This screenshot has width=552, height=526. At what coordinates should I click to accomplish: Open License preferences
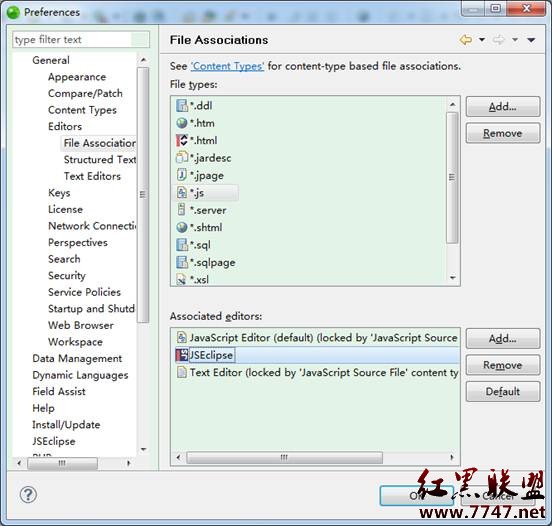click(65, 209)
